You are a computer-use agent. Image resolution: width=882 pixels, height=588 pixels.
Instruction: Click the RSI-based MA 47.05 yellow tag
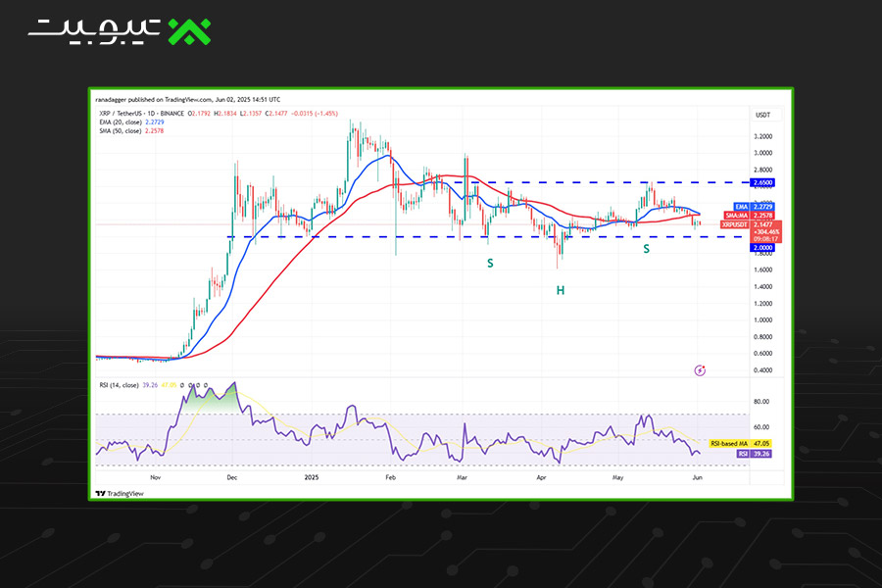740,443
